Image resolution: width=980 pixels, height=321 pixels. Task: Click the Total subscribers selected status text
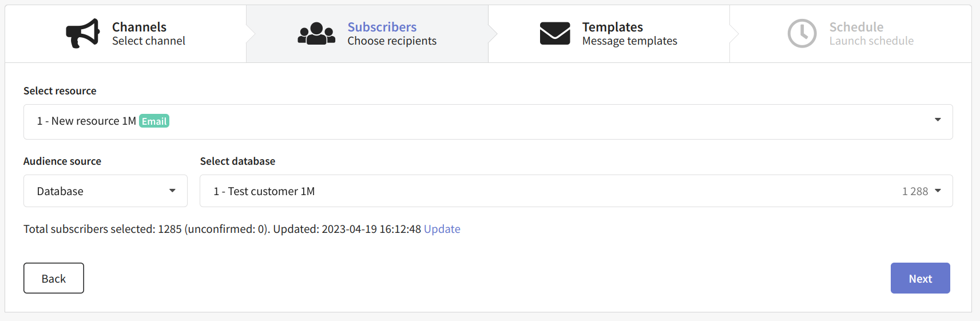(222, 229)
